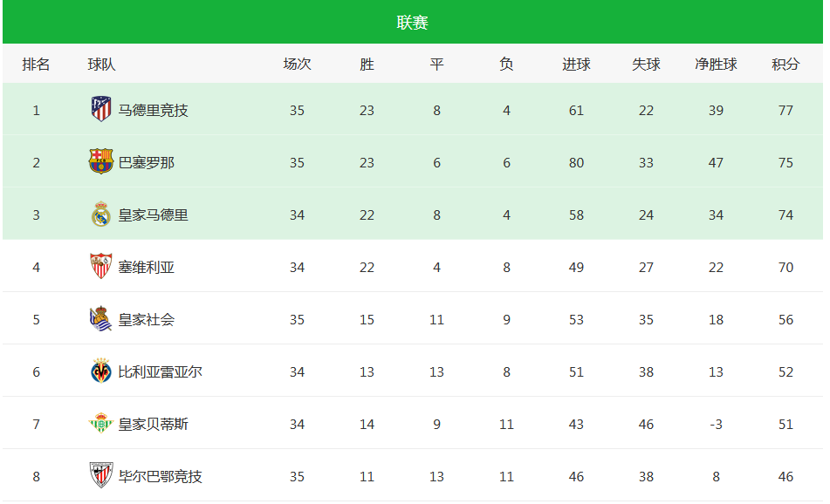
Task: Click the Real Madrid club crest
Action: click(x=100, y=215)
